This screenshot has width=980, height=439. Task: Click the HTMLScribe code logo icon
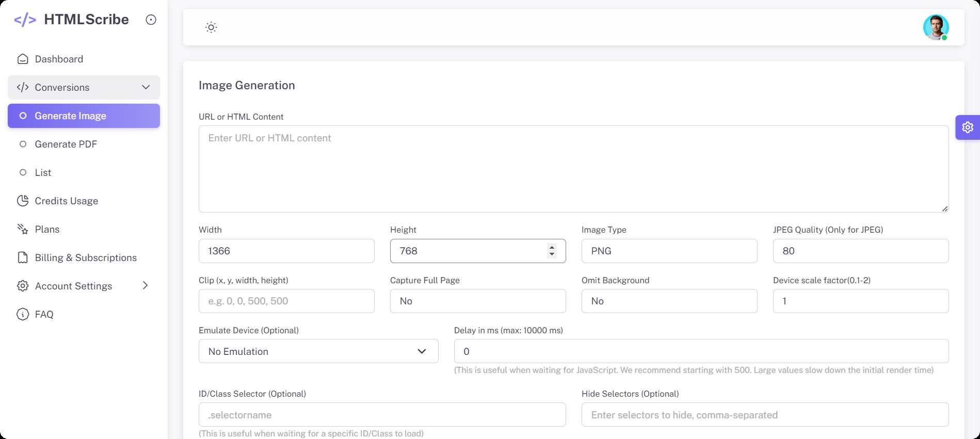pos(25,20)
